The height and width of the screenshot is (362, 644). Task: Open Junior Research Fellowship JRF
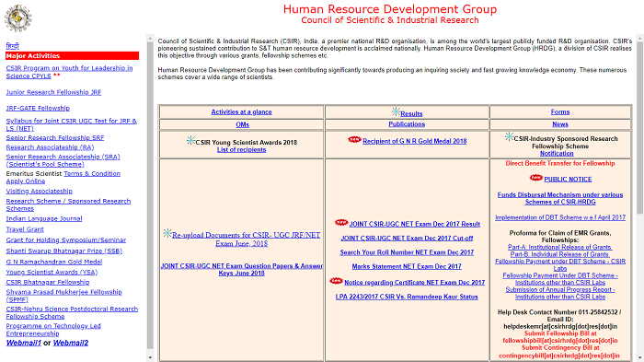pos(53,92)
